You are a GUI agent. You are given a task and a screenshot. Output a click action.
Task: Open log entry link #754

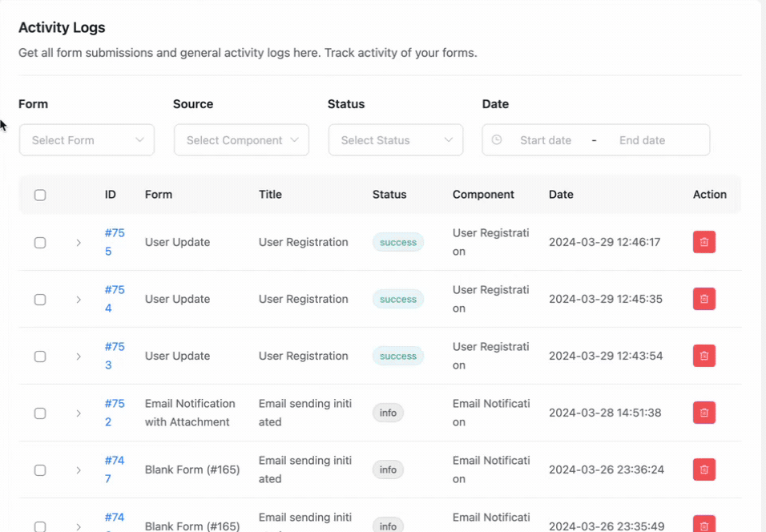(114, 299)
